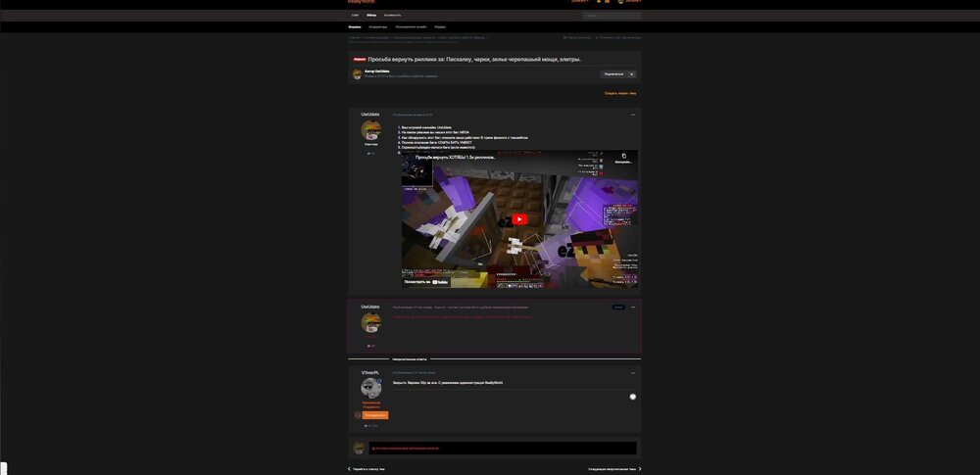Switch to the Обзор tab

pos(371,15)
